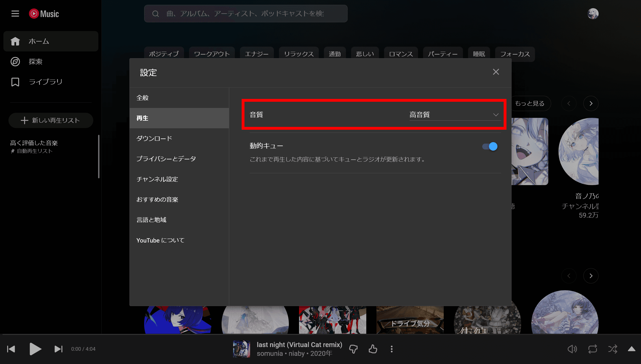641x364 pixels.
Task: Click the song progress bar above the player
Action: [x=321, y=334]
